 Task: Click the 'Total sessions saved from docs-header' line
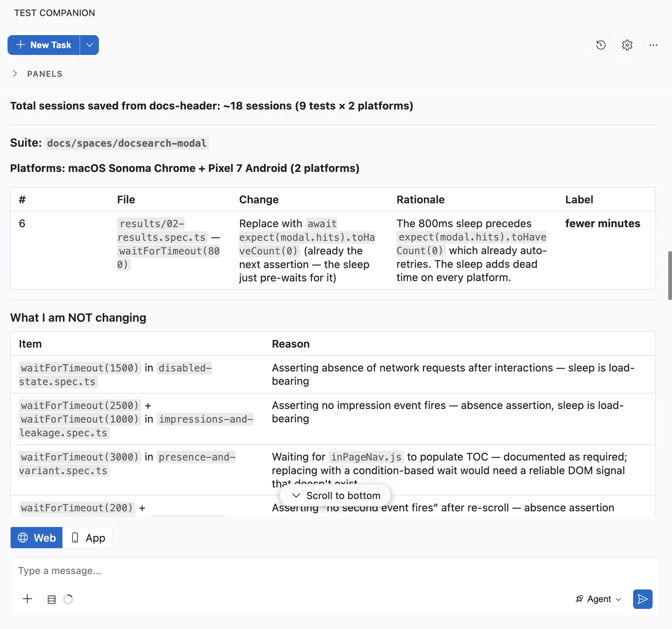click(212, 106)
